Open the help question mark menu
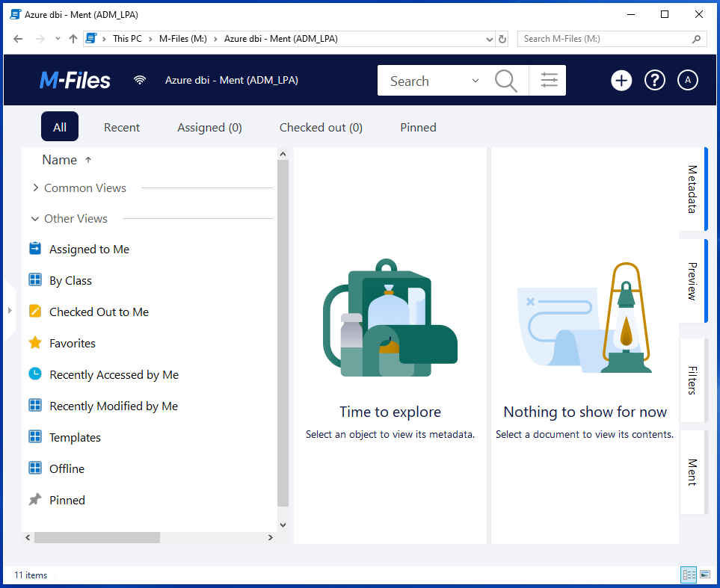The height and width of the screenshot is (588, 720). tap(655, 81)
